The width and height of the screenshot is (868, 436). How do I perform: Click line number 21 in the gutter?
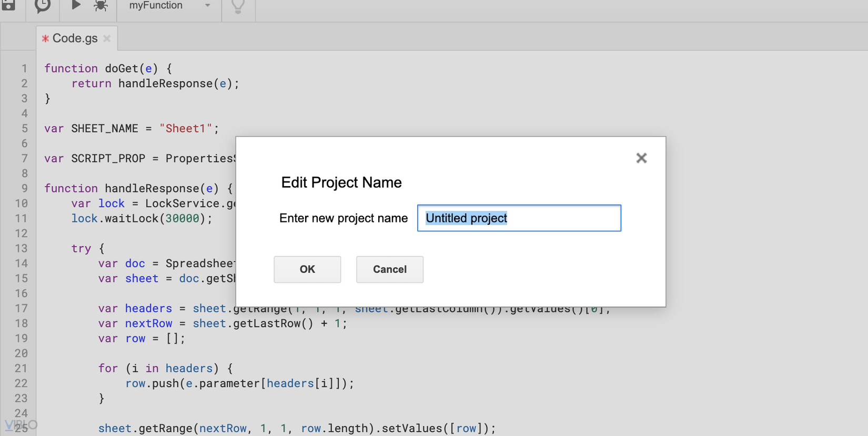click(x=21, y=368)
